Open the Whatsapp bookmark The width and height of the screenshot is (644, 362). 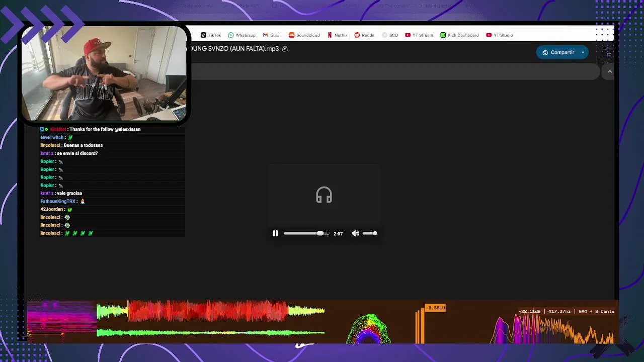(x=242, y=35)
